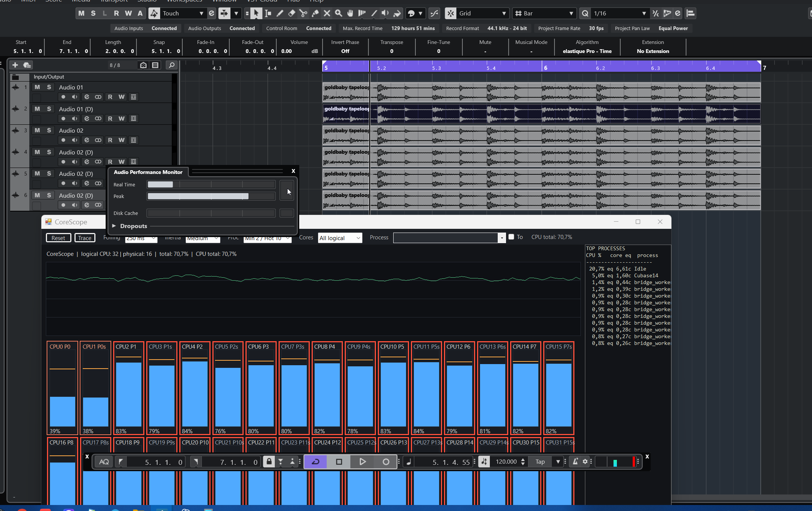Click the quantize Q icon

(x=585, y=14)
